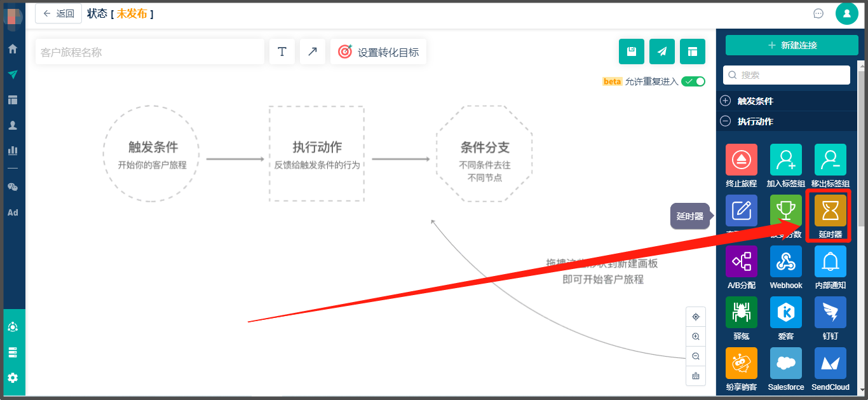This screenshot has height=400, width=868.
Task: Select the 终止旅程 action icon
Action: pyautogui.click(x=742, y=160)
